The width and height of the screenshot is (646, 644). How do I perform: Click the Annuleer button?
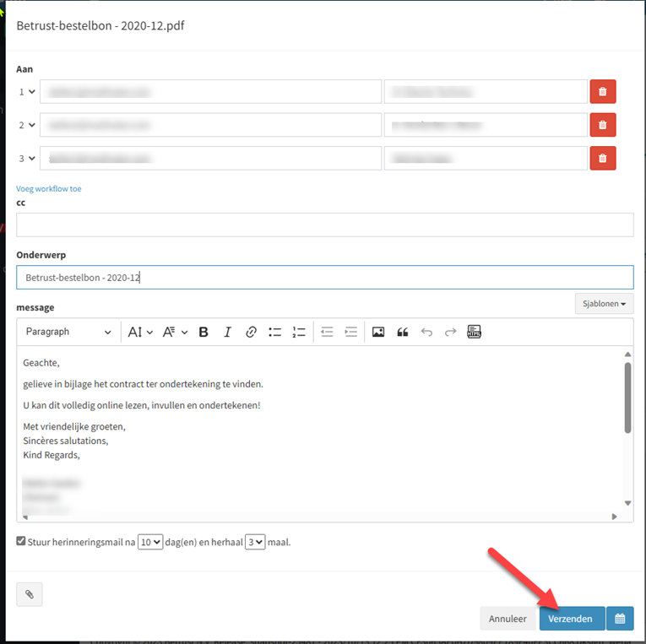(x=508, y=619)
